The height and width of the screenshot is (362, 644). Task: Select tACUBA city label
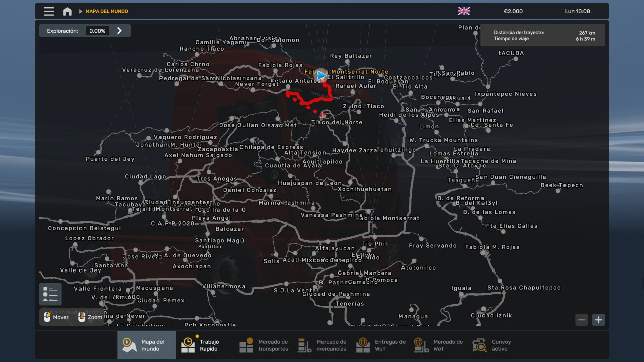click(511, 53)
